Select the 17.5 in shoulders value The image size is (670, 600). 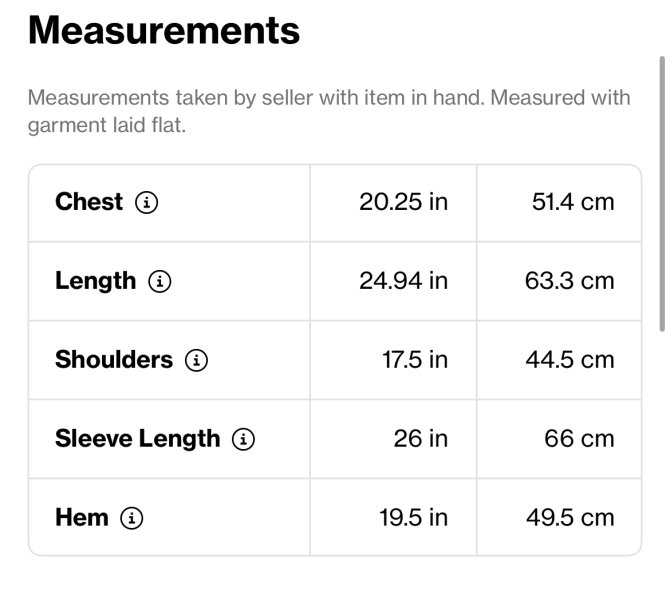pyautogui.click(x=415, y=360)
